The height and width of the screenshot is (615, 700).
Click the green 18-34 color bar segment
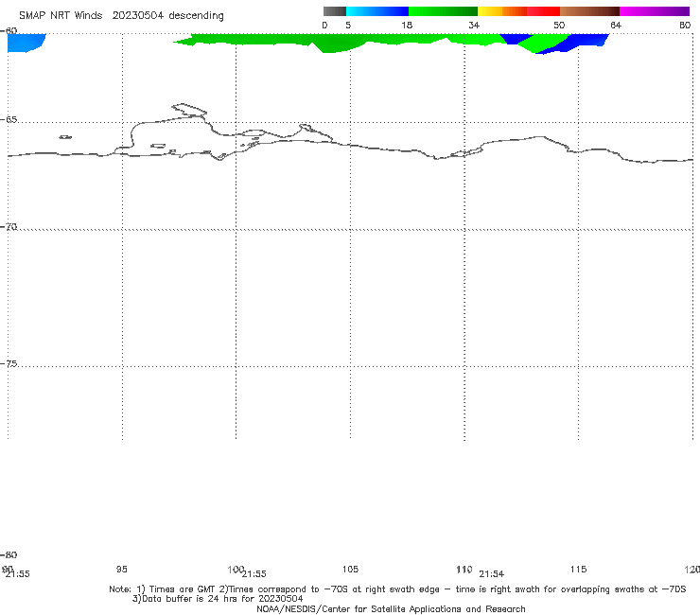pos(443,11)
